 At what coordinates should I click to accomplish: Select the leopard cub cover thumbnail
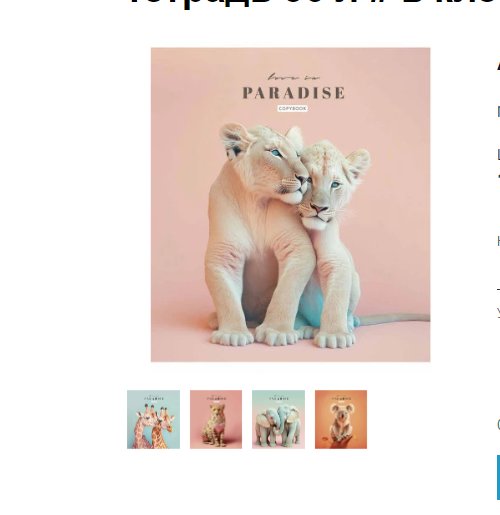216,419
